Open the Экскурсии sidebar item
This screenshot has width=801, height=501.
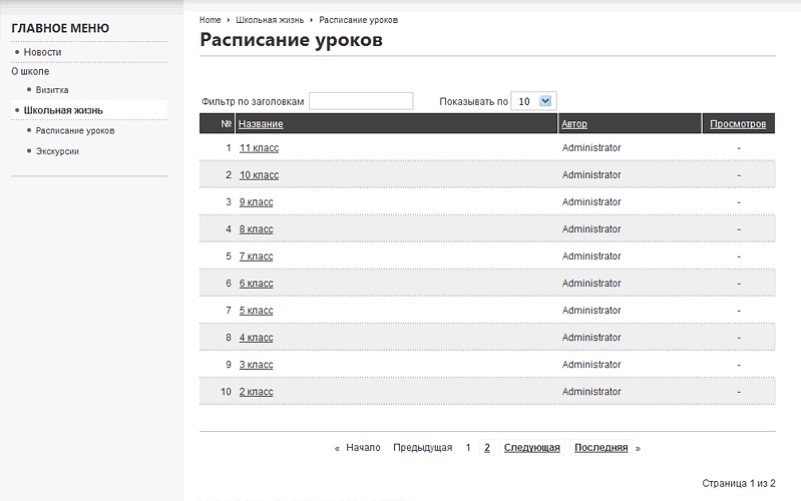click(57, 151)
